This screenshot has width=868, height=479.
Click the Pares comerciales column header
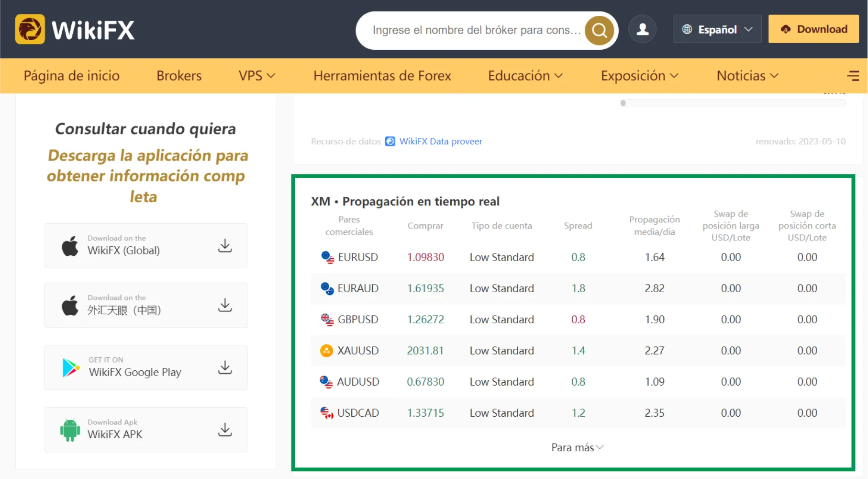(349, 226)
